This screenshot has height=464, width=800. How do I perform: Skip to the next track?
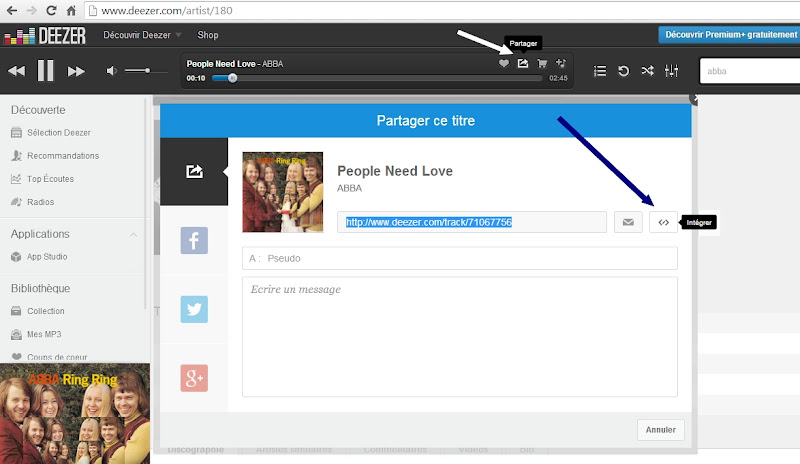click(x=76, y=71)
